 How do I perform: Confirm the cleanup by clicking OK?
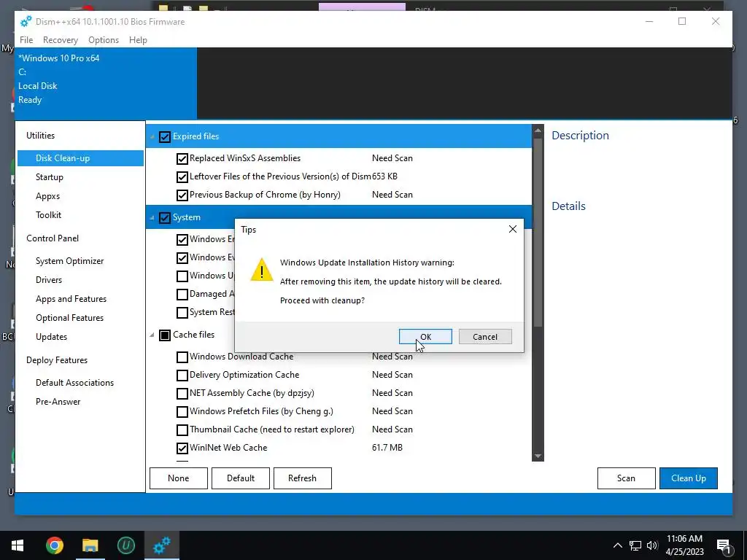[425, 337]
